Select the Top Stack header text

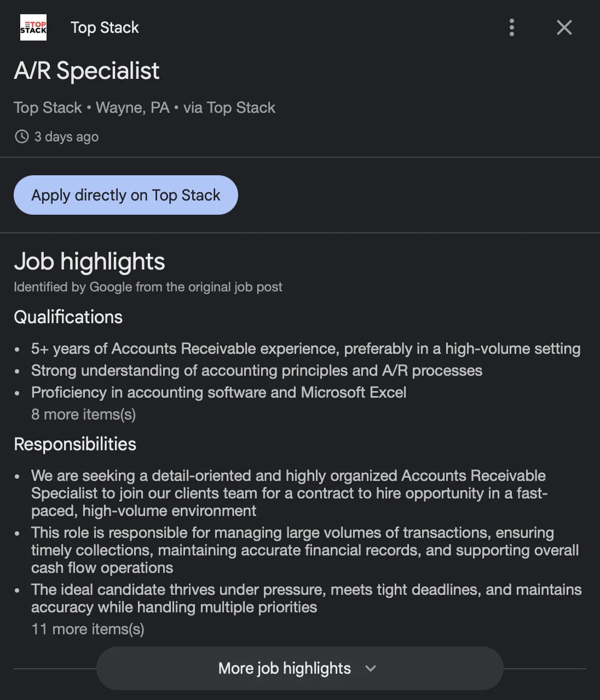pos(105,27)
